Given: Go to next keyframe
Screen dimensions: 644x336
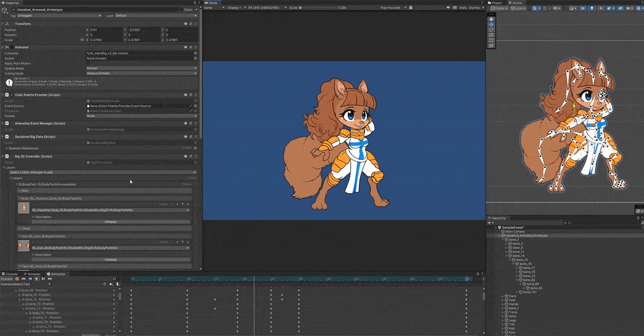Looking at the screenshot, I should (x=43, y=279).
